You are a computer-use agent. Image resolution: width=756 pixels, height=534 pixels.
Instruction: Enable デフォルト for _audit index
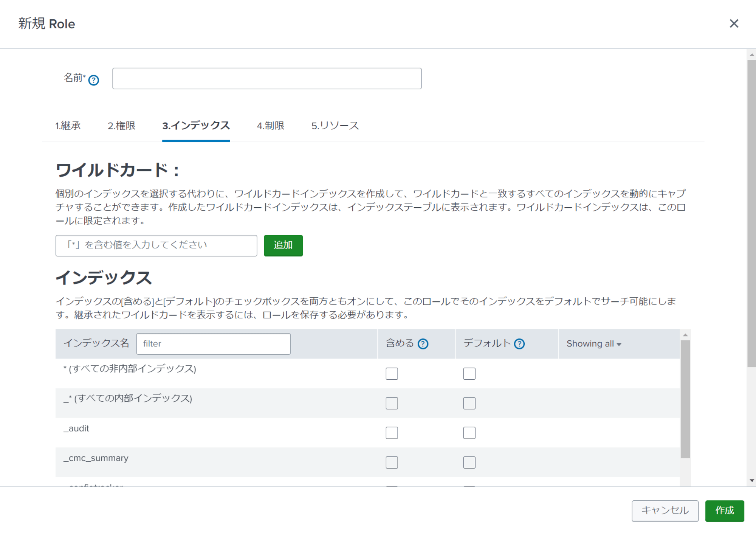pyautogui.click(x=469, y=433)
